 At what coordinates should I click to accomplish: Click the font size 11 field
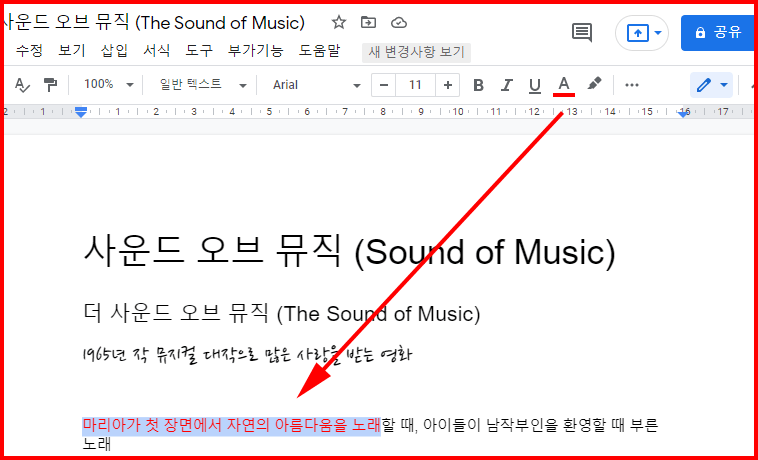pos(415,85)
